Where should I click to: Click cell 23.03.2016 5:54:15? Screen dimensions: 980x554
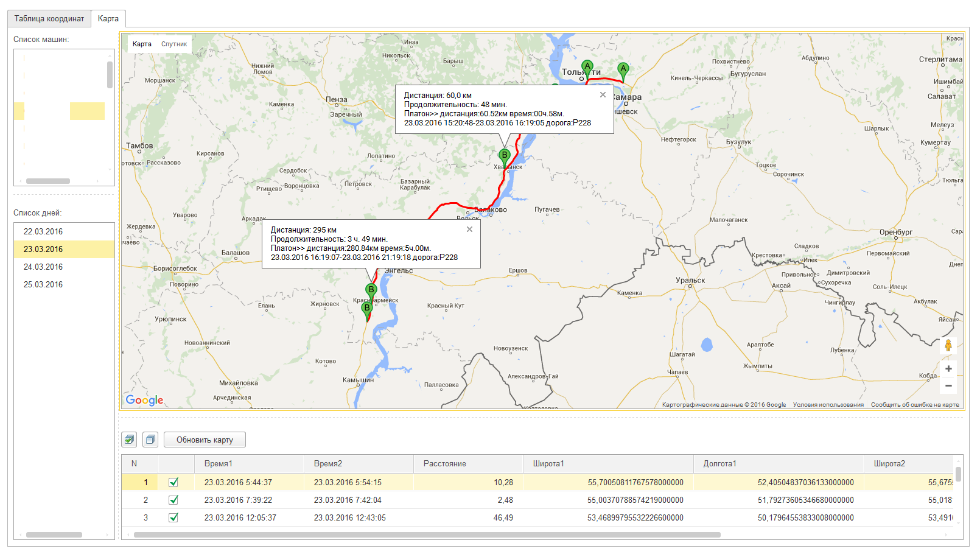[359, 482]
